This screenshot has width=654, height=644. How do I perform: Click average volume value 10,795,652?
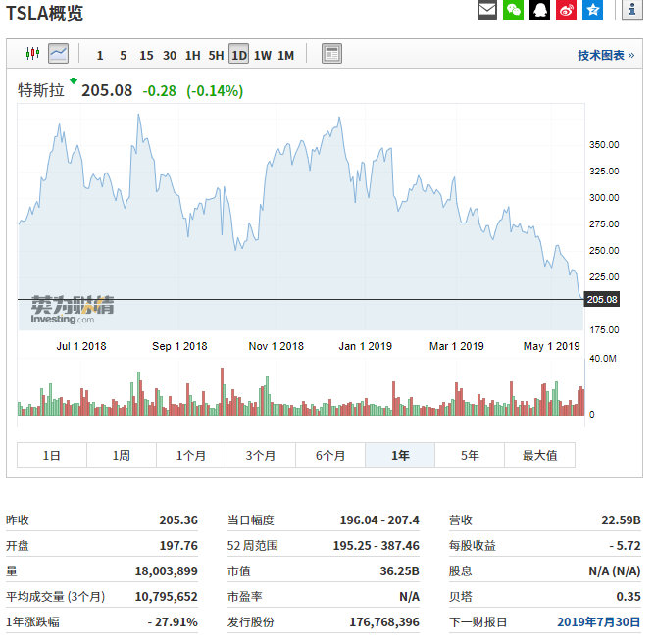166,596
